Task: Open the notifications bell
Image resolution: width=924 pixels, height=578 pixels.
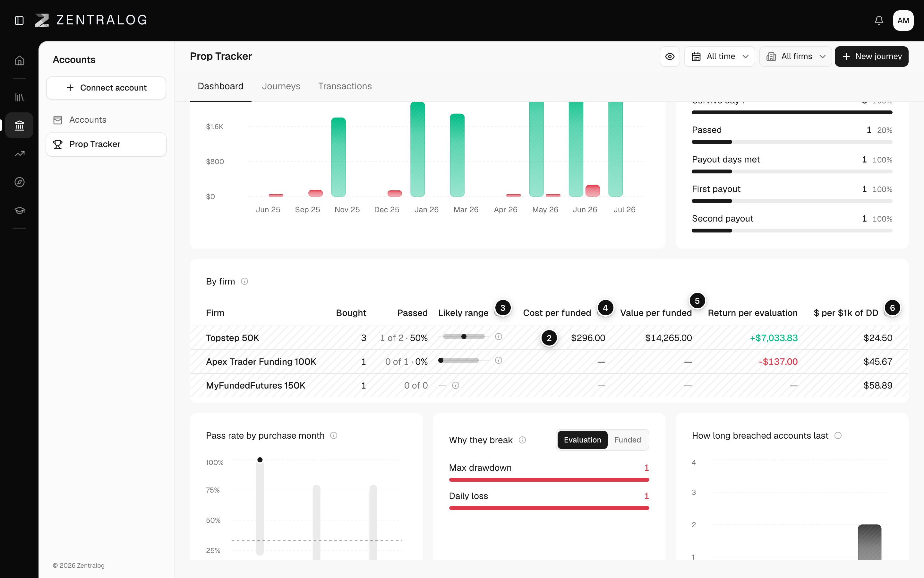Action: tap(879, 20)
